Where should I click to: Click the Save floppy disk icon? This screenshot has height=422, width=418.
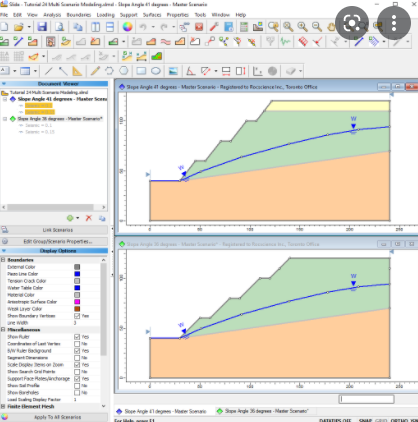[42, 27]
